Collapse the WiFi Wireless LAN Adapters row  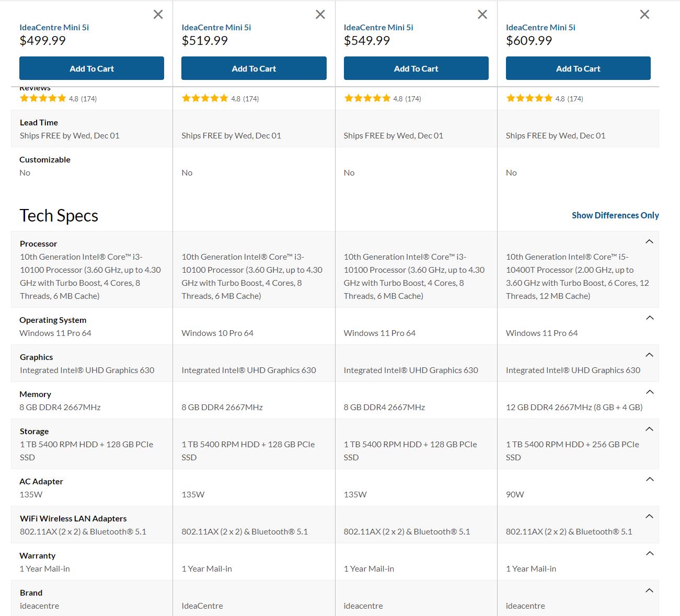[650, 516]
